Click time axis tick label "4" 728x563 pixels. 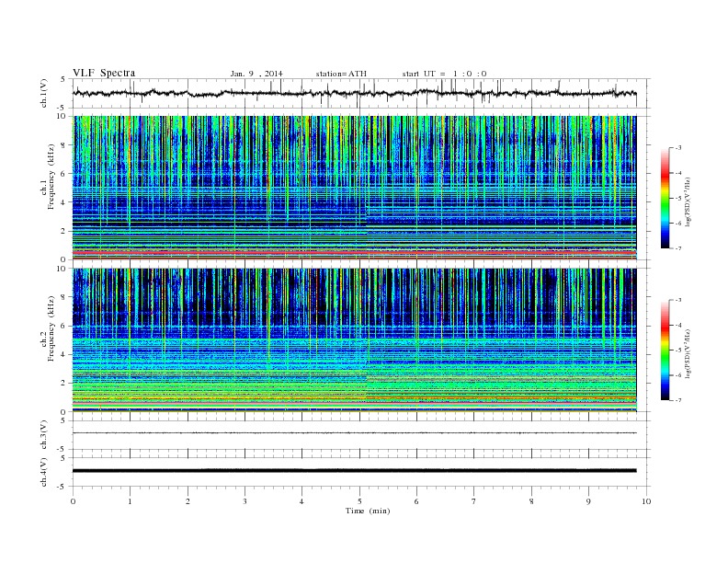(x=301, y=501)
